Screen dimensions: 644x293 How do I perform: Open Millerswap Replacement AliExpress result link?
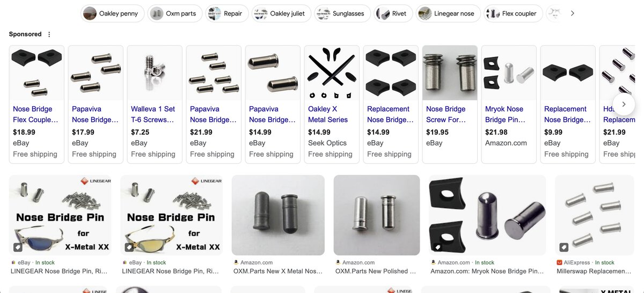(x=595, y=272)
